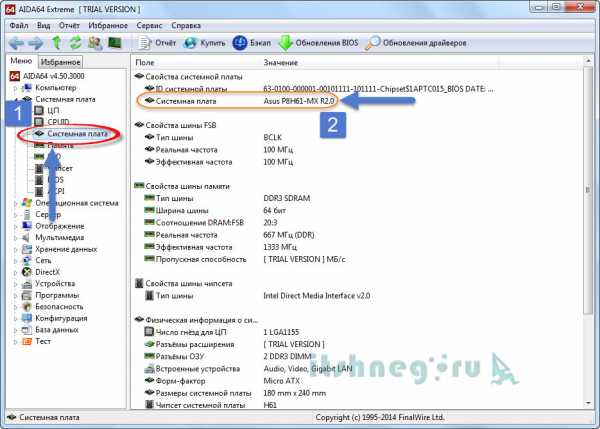This screenshot has width=600, height=429.
Task: Select the Безопасность shield icon
Action: [27, 307]
